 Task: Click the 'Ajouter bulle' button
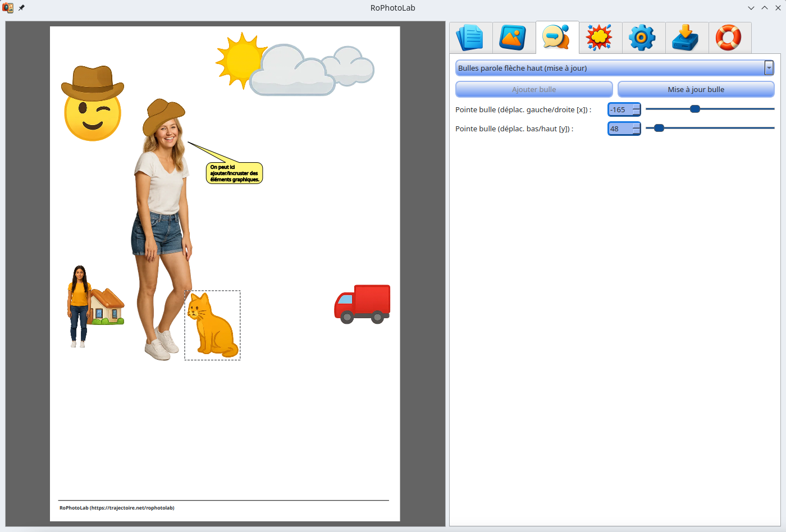533,89
